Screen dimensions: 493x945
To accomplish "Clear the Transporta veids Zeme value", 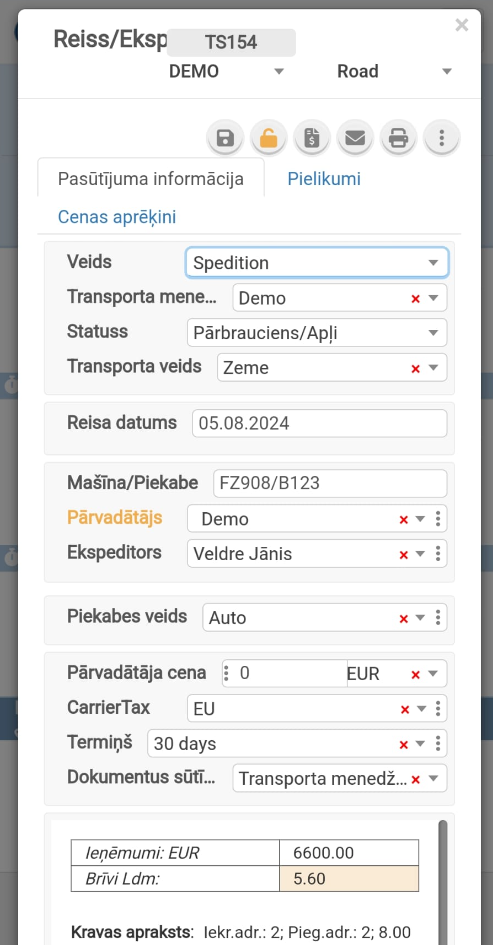I will [x=415, y=368].
